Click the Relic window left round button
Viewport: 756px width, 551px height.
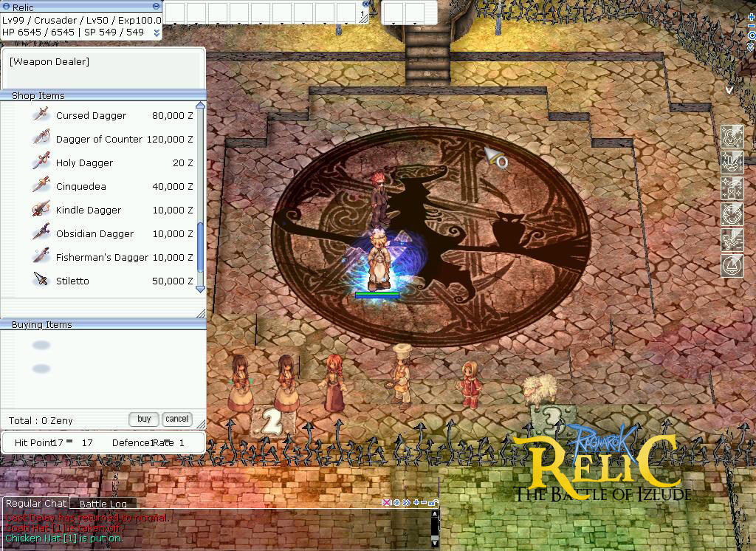tap(6, 6)
